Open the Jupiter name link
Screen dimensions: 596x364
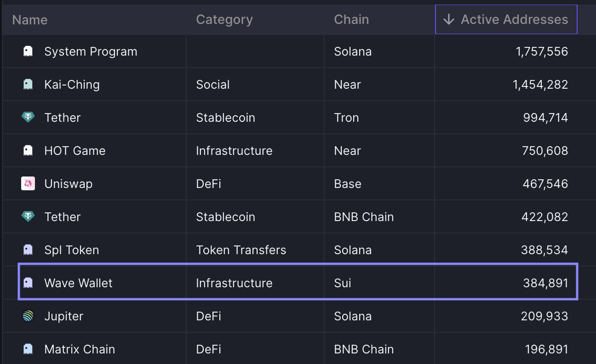click(x=64, y=316)
